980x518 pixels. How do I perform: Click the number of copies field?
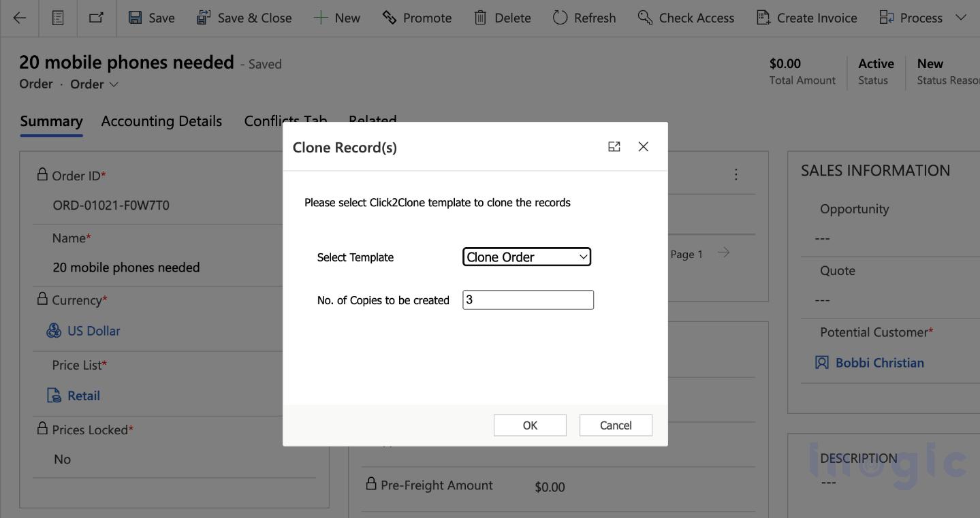click(x=528, y=300)
